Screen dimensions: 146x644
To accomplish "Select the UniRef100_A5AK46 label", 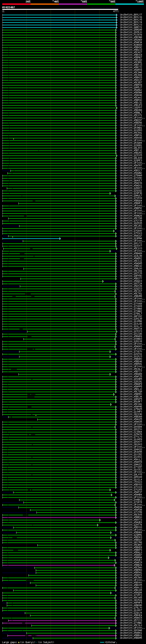I will tap(131, 95).
